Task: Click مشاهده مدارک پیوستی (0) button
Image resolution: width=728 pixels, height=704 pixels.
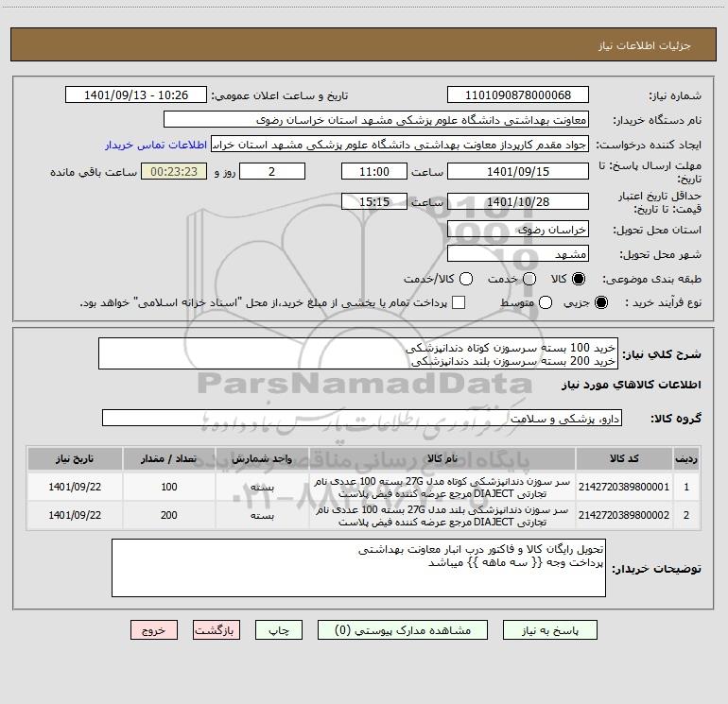Action: 403,630
